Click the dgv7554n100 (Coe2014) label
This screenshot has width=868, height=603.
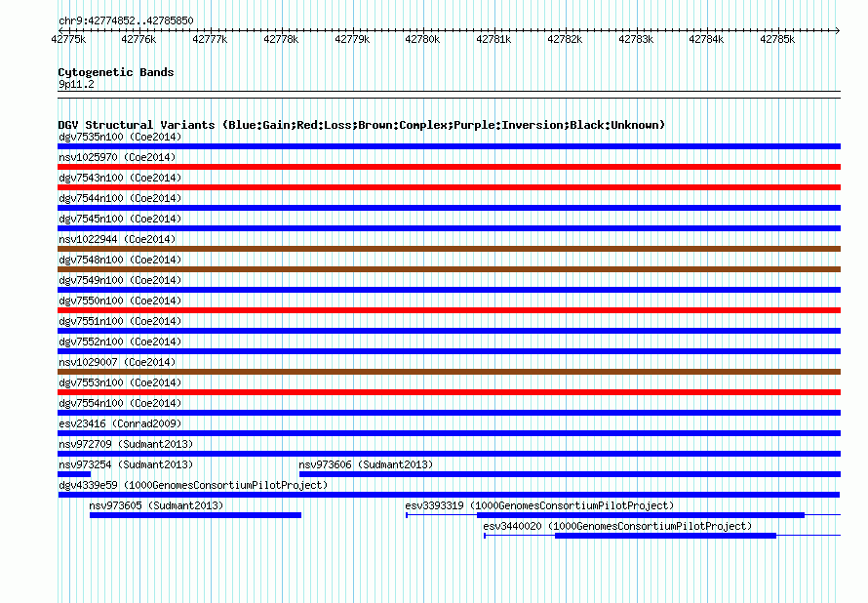(x=120, y=403)
